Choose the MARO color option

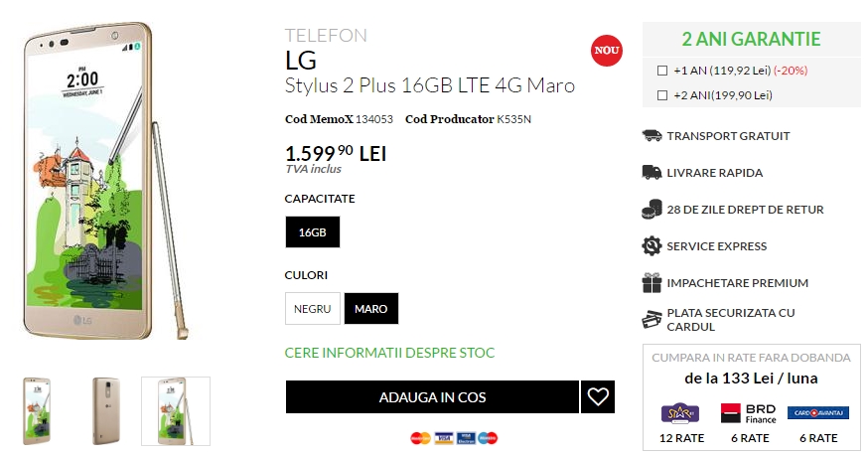371,309
